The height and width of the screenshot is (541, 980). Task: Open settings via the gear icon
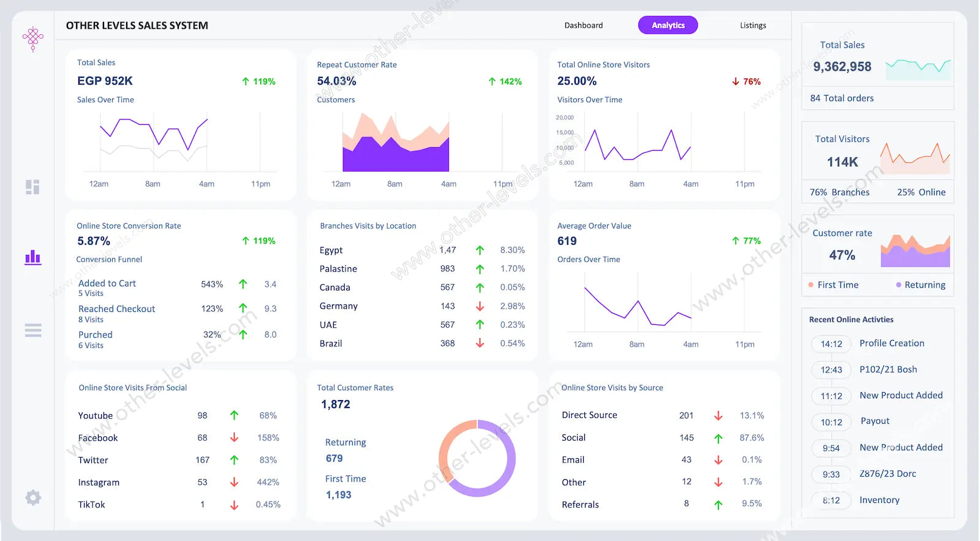[x=33, y=497]
